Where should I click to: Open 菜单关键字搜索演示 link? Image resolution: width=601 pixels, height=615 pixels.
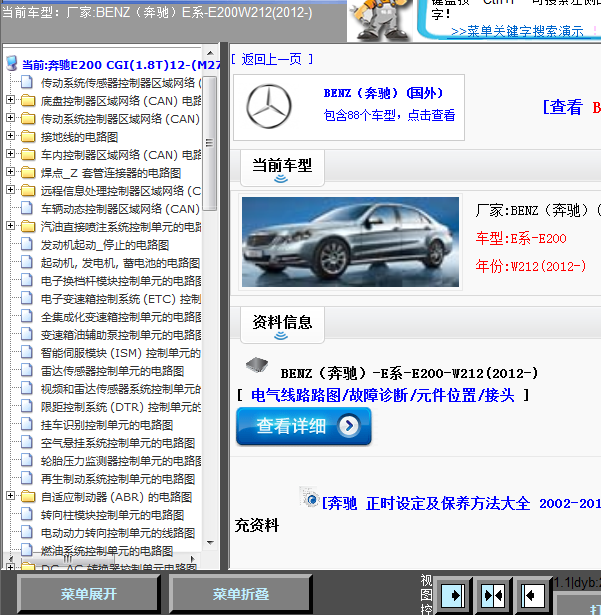click(517, 31)
